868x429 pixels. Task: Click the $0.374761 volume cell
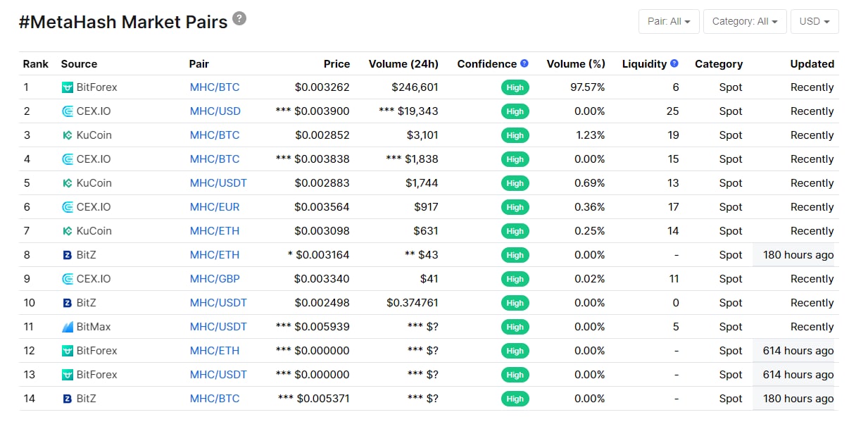pos(413,303)
